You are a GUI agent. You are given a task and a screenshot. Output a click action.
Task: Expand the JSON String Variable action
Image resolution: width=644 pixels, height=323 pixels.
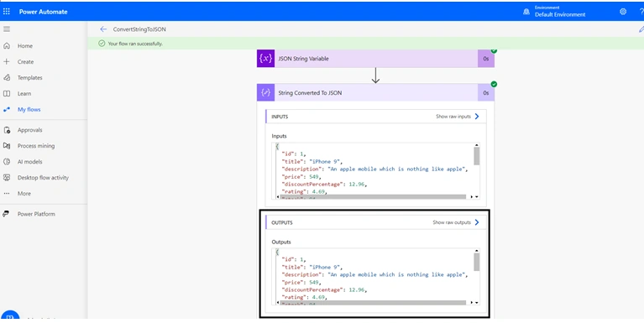pyautogui.click(x=375, y=59)
